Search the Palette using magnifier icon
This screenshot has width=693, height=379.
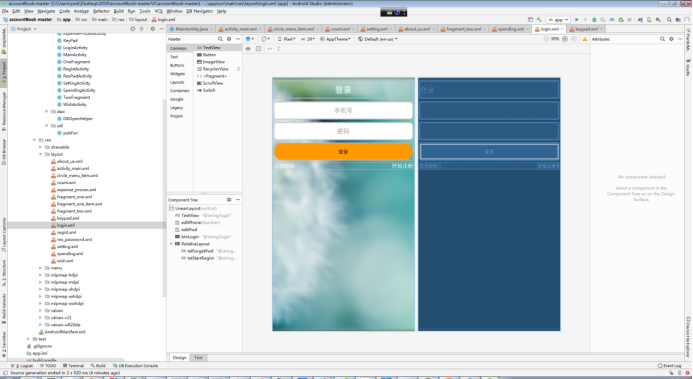220,39
